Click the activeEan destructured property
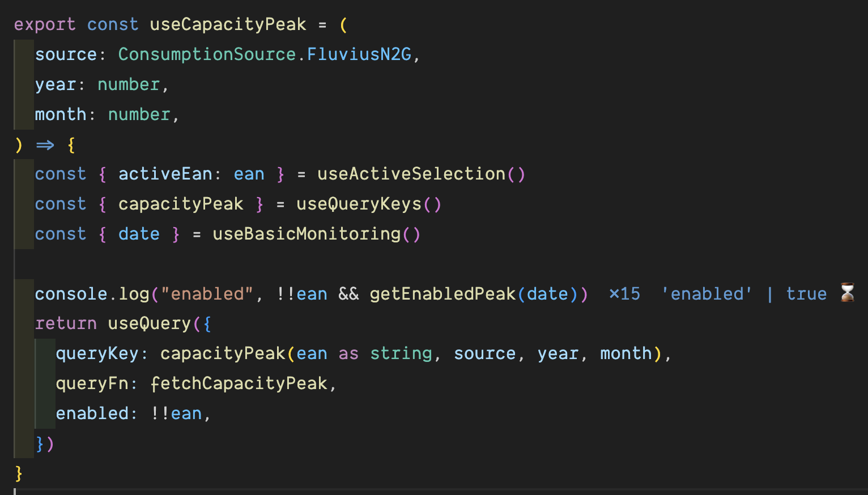 click(165, 174)
